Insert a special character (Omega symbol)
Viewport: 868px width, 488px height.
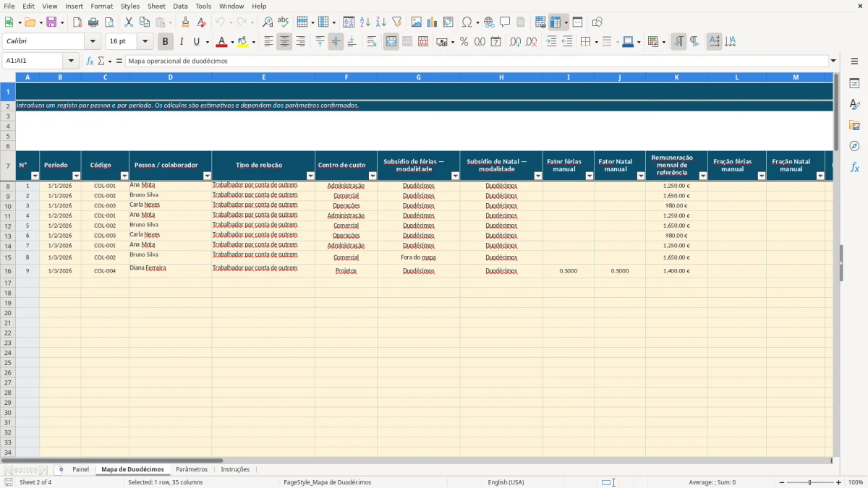(x=467, y=22)
